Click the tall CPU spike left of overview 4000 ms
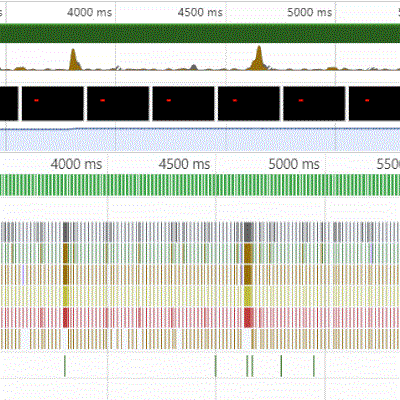This screenshot has width=400, height=400. tap(74, 60)
